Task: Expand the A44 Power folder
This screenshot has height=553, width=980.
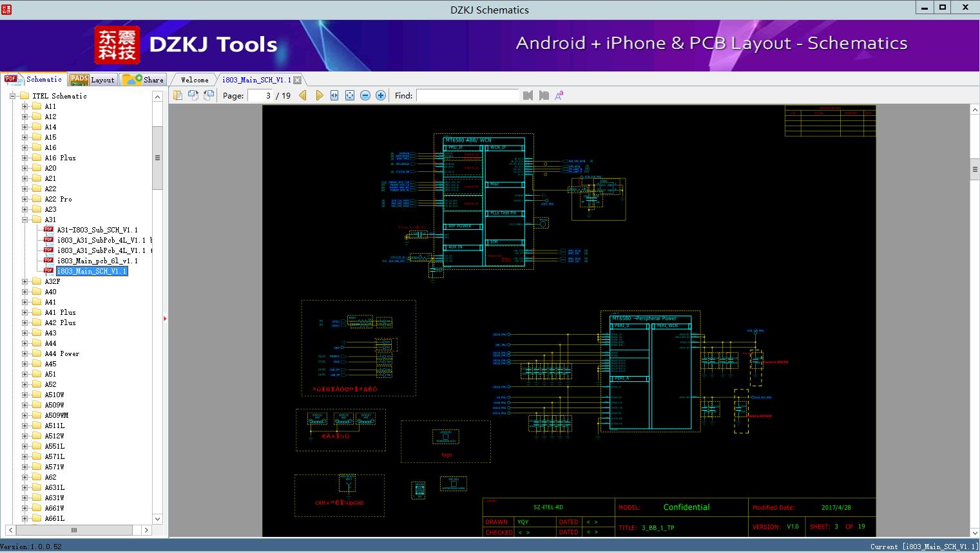Action: coord(25,353)
